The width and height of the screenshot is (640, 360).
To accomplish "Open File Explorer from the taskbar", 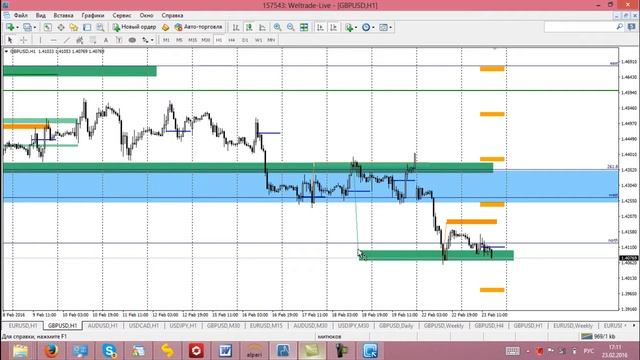I will click(x=20, y=351).
